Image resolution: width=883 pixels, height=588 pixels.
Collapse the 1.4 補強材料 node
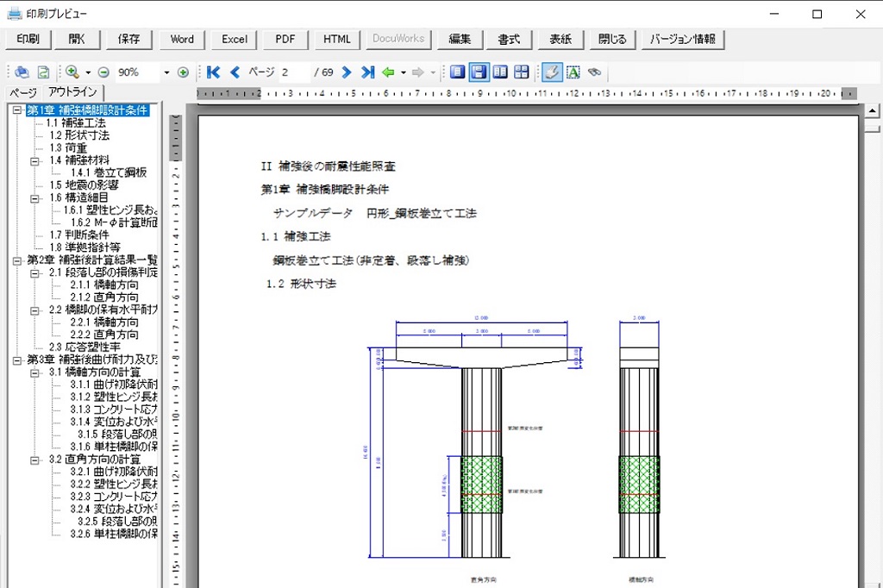34,160
